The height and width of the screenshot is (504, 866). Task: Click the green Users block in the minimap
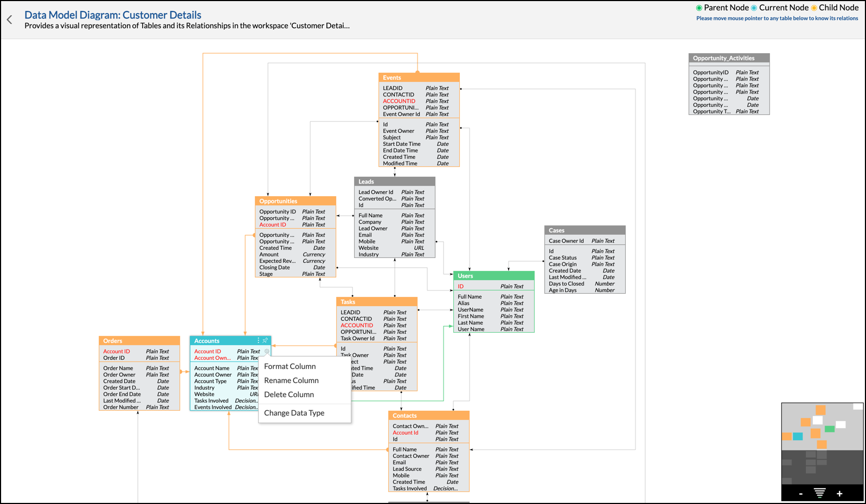coord(830,429)
